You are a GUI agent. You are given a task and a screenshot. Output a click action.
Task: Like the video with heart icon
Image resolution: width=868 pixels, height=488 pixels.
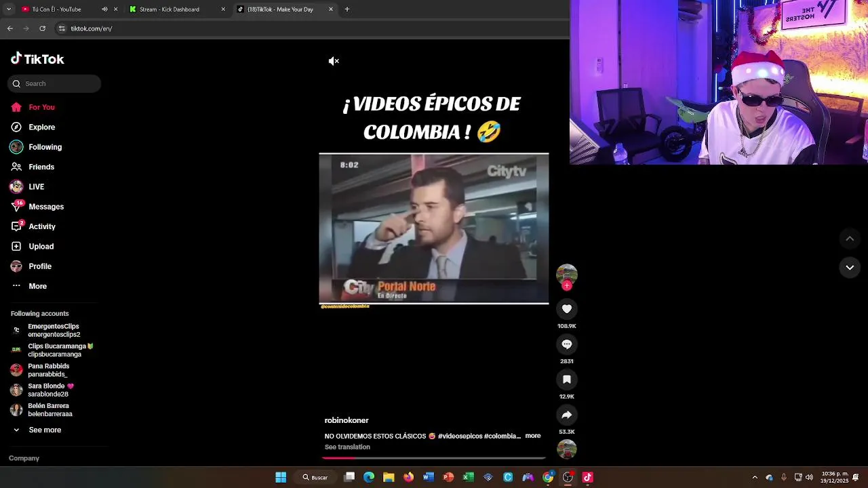(x=567, y=309)
